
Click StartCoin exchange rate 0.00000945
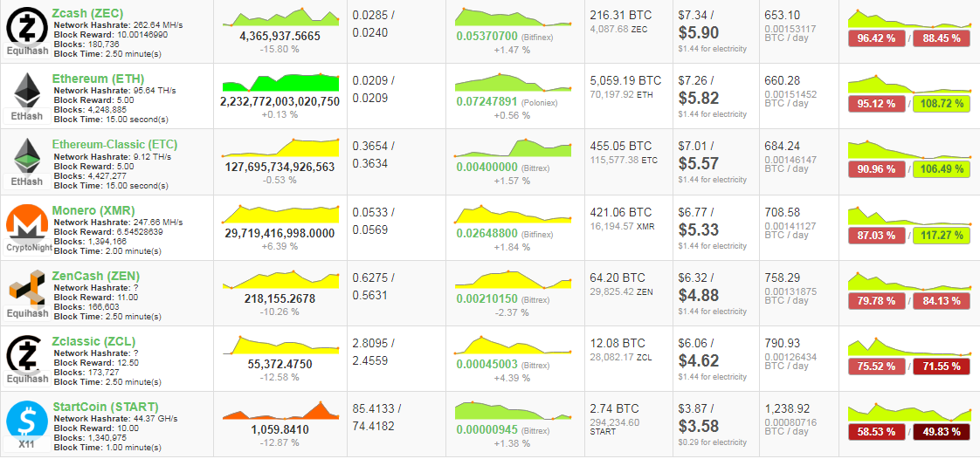487,429
